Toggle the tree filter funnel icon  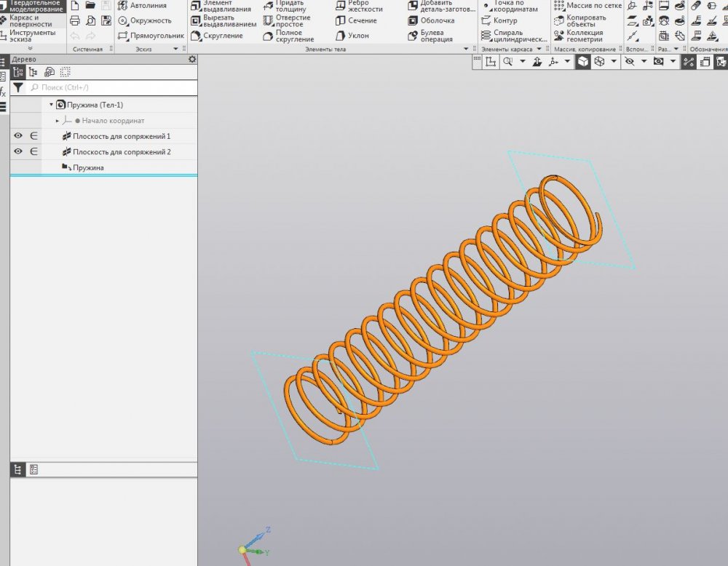(x=18, y=87)
